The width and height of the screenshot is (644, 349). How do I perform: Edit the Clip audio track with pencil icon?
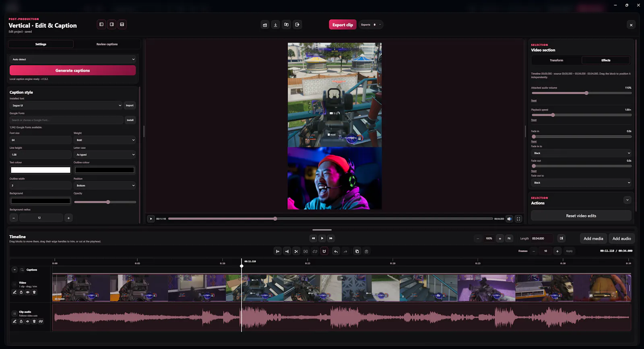coord(15,321)
